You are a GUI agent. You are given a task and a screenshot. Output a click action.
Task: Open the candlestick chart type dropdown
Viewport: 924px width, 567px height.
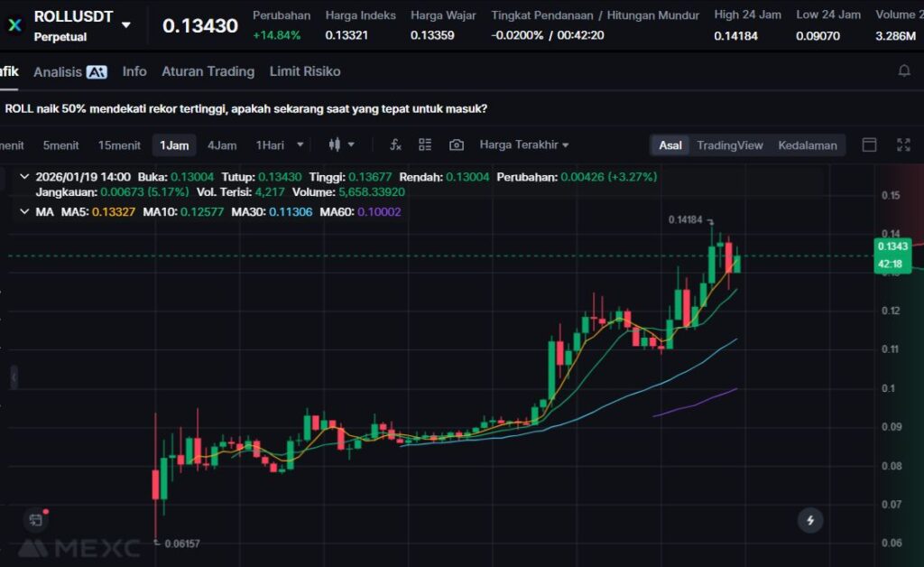(341, 144)
